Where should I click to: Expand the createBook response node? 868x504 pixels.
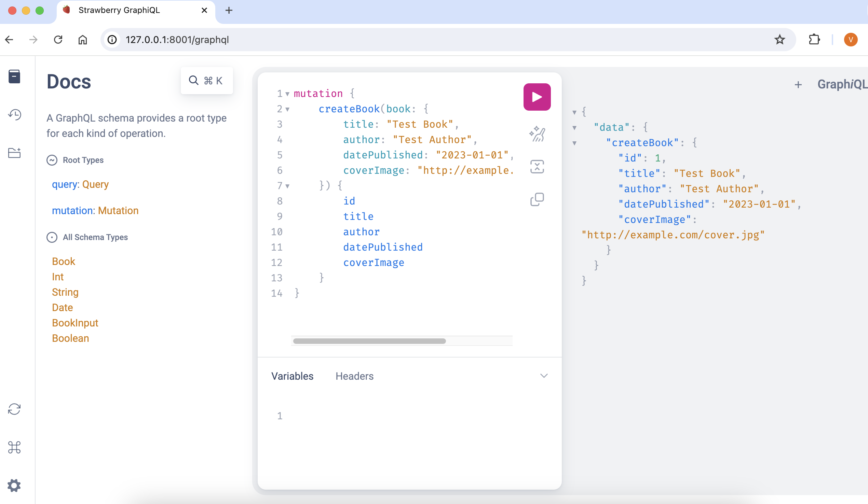574,142
